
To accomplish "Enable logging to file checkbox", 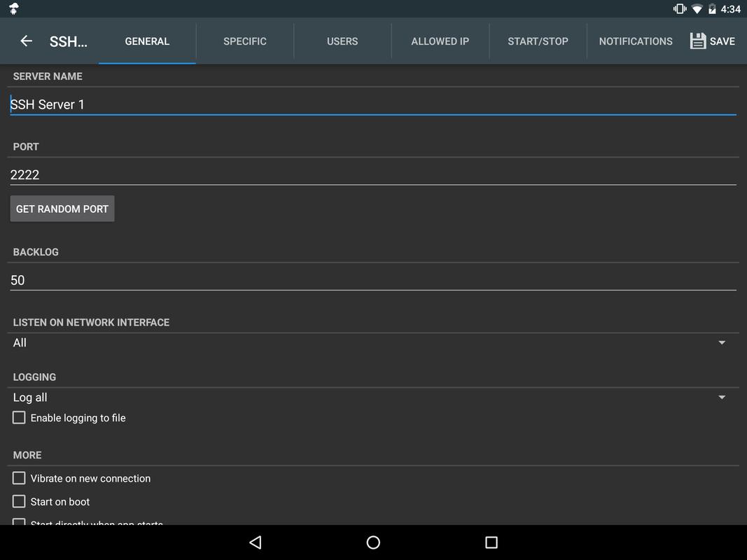I will 19,418.
